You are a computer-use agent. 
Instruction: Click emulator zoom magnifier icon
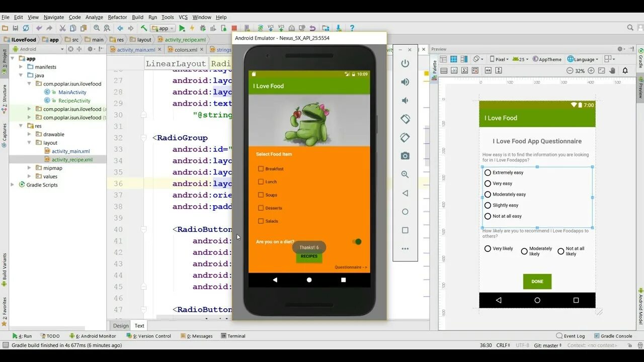(x=405, y=174)
